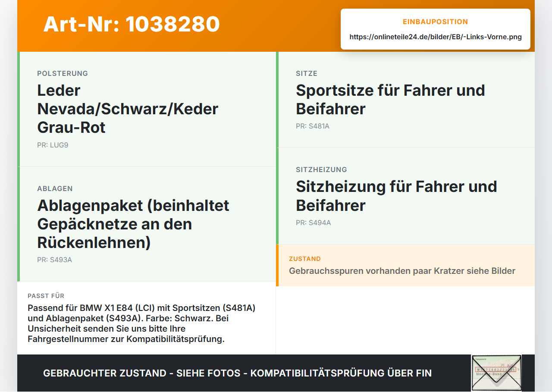The height and width of the screenshot is (392, 552).
Task: Select the Gebrauchsspuren vorhanden condition text
Action: click(402, 271)
